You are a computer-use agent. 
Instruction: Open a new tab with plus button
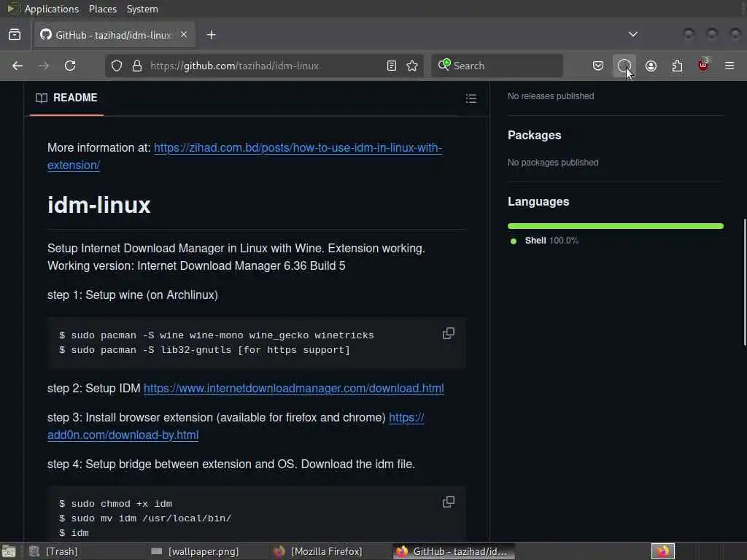[x=211, y=35]
